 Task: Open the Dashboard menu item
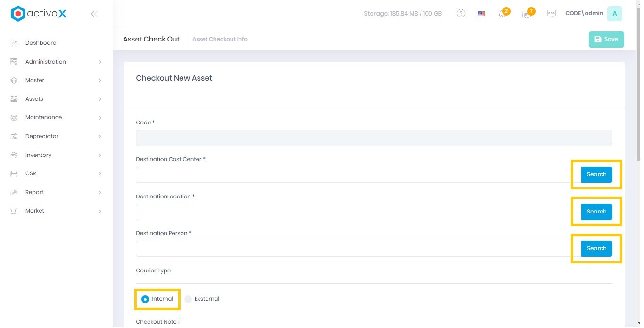tap(41, 43)
